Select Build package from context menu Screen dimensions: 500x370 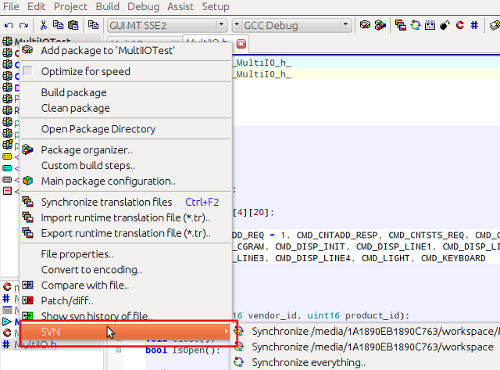click(74, 92)
